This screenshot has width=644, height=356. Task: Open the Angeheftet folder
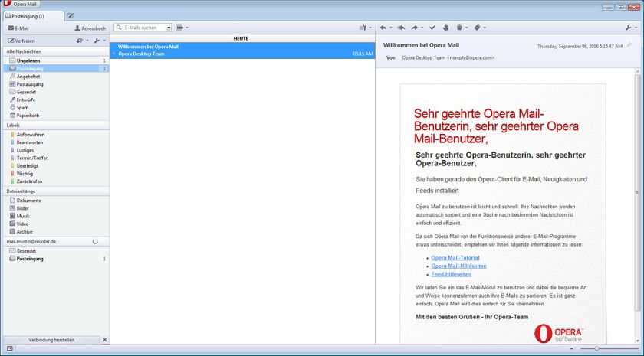pyautogui.click(x=57, y=77)
